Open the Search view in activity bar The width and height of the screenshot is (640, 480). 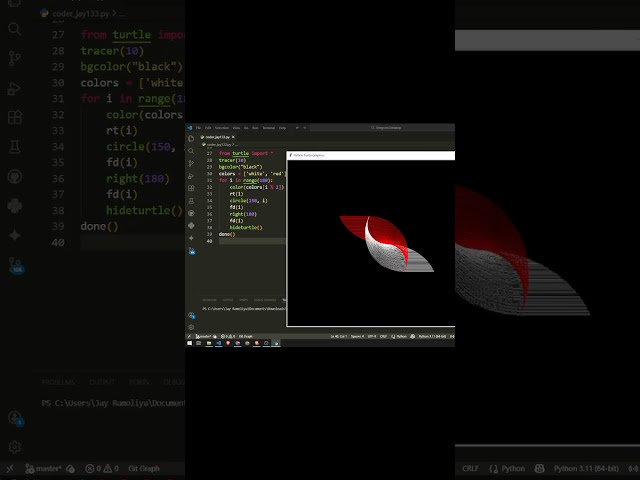pyautogui.click(x=191, y=151)
